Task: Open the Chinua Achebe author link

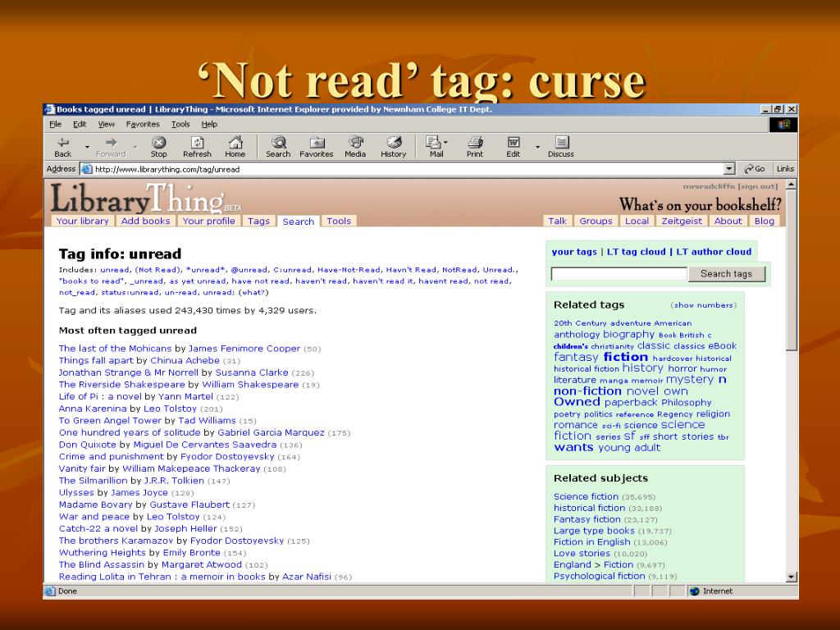Action: (x=185, y=361)
